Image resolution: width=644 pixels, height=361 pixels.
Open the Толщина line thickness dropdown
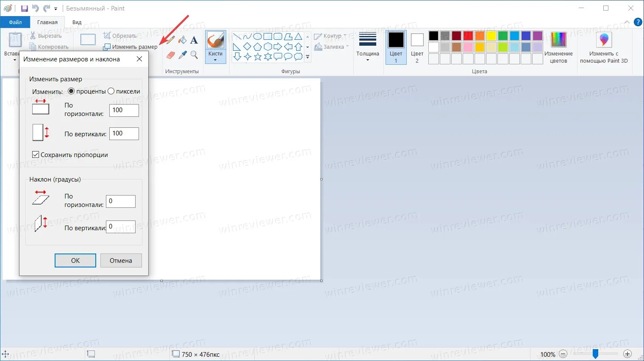pos(367,48)
